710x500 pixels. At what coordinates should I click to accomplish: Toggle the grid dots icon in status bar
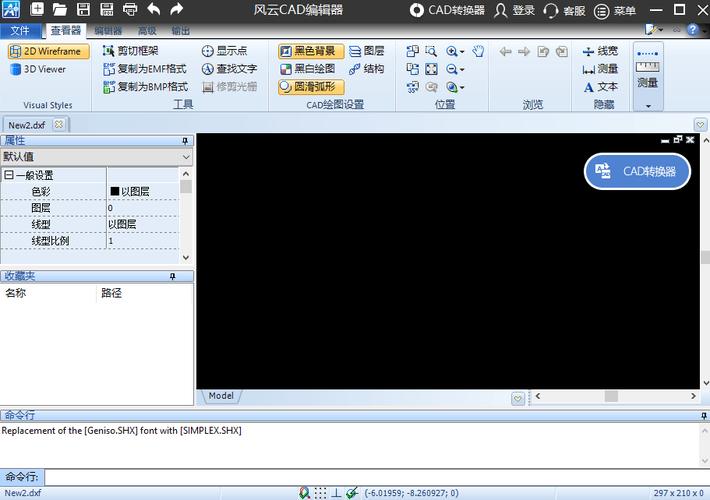(x=320, y=493)
